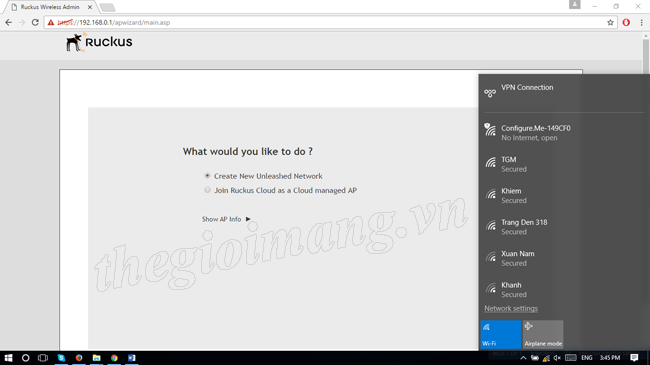Toggle the Airplane mode tile
This screenshot has height=365, width=650.
tap(543, 334)
